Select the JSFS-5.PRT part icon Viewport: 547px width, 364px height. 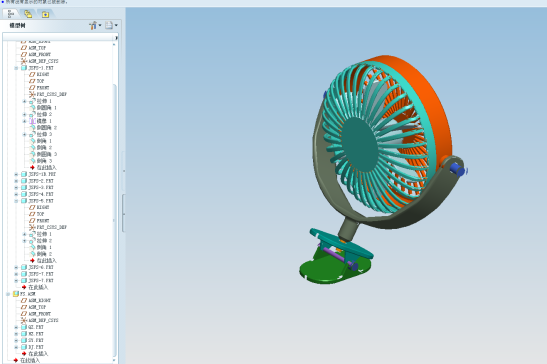(x=24, y=201)
